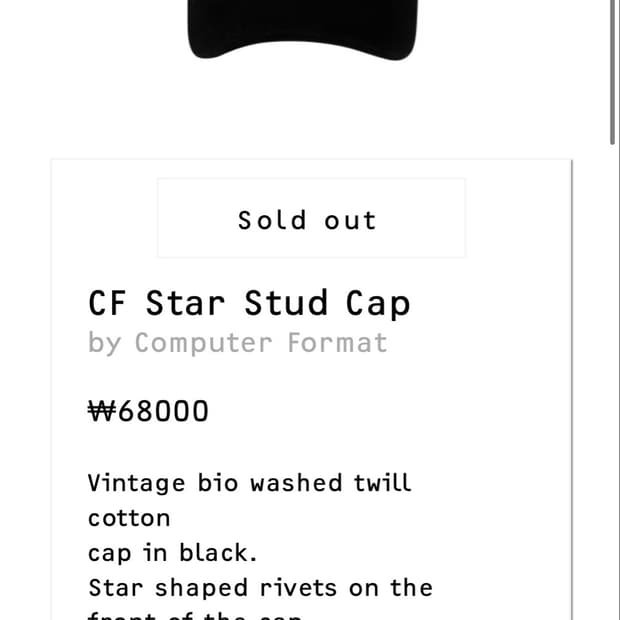Click the word "cotton" in description
Viewport: 620px width, 620px height.
click(x=129, y=518)
